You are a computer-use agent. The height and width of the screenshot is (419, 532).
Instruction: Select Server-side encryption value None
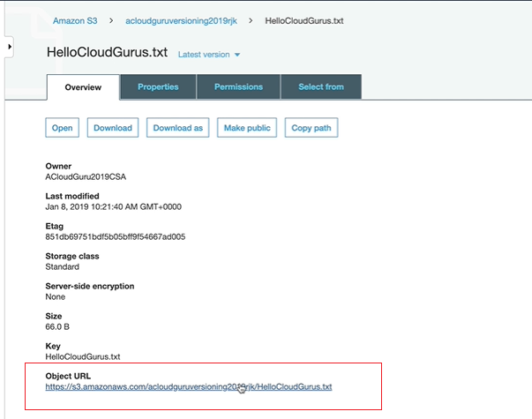tap(56, 297)
